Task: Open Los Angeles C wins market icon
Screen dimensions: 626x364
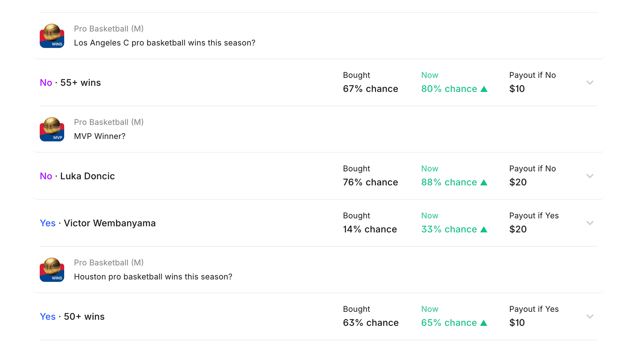Action: (x=52, y=36)
